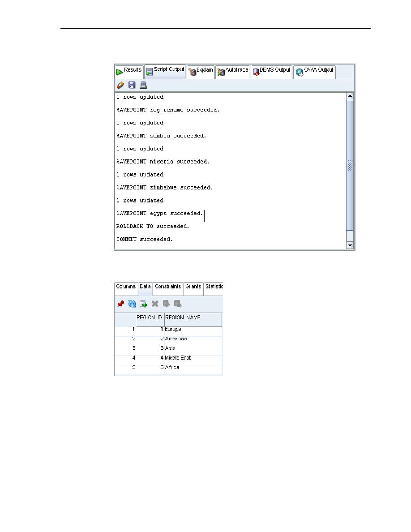Click the 'COMMIT succeeded.' line
This screenshot has width=411, height=532.
pos(145,239)
